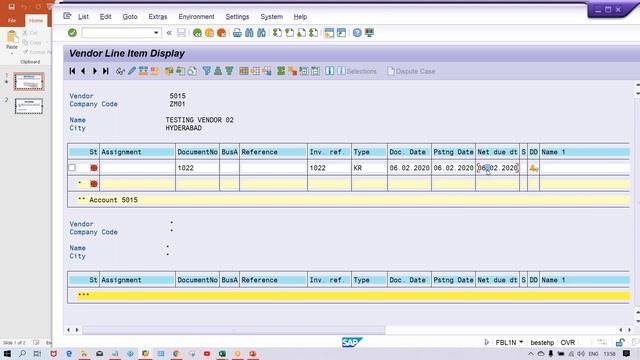Click the Find binoculars icon
The image size is (640, 360).
pyautogui.click(x=249, y=33)
